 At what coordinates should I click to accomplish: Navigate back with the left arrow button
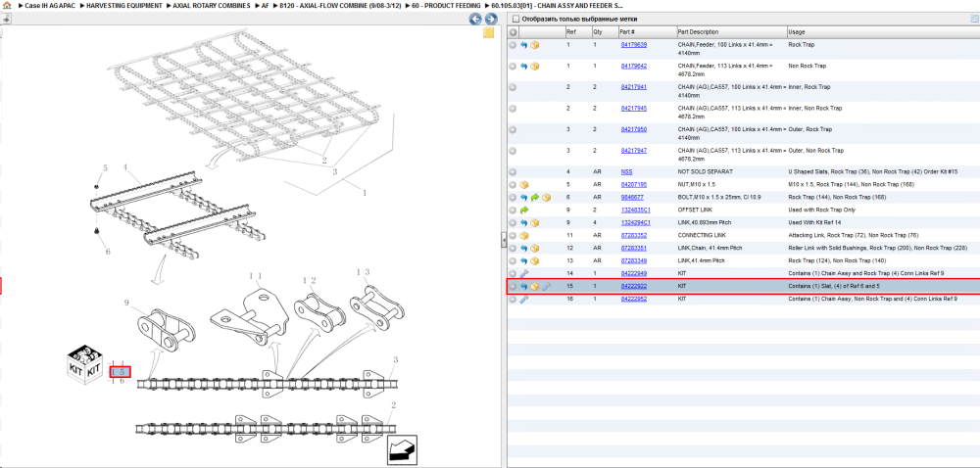tap(475, 20)
